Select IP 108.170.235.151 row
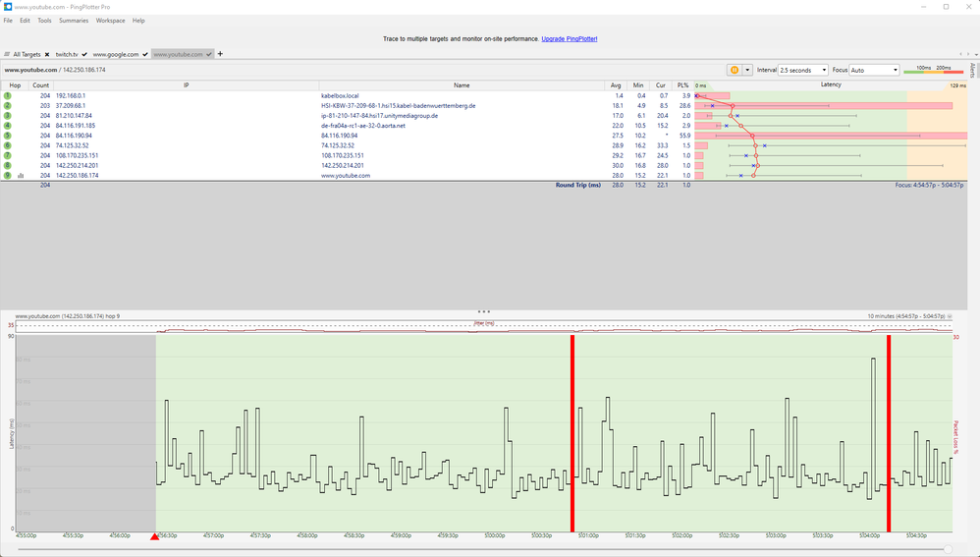Viewport: 980px width, 557px height. point(77,155)
